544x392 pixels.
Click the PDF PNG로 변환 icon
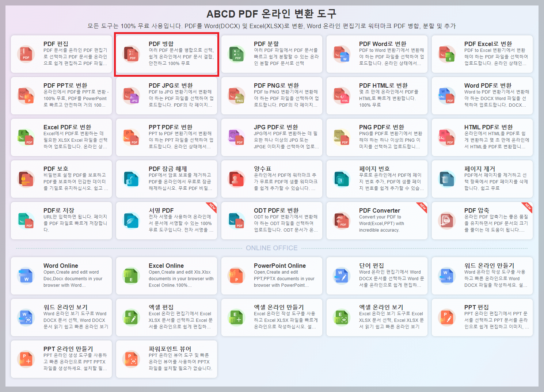[236, 96]
